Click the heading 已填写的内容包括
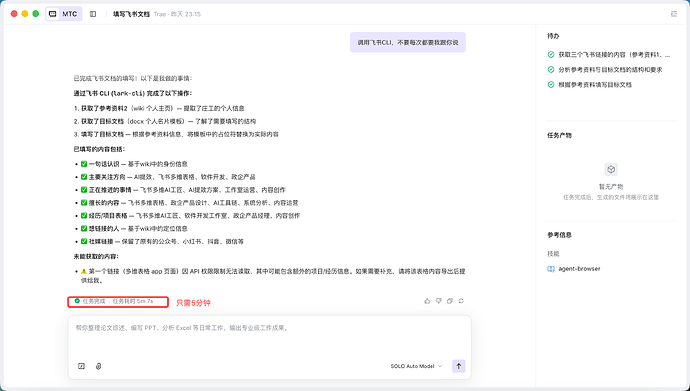Screen dimensions: 690x391 (99, 149)
